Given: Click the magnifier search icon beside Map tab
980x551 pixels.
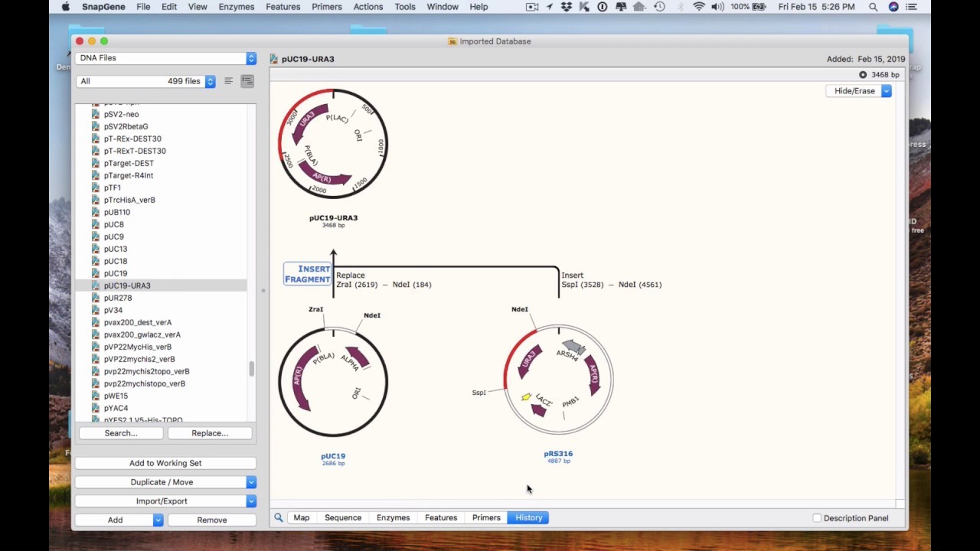Looking at the screenshot, I should [x=279, y=518].
